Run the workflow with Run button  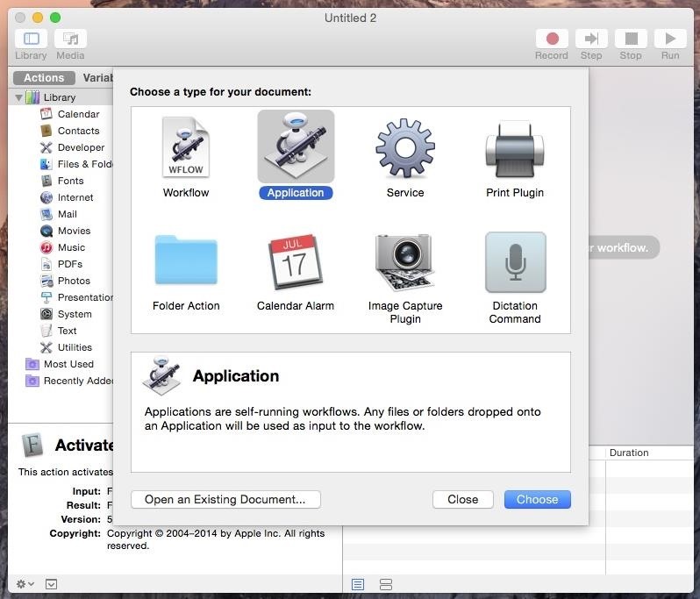pos(670,39)
